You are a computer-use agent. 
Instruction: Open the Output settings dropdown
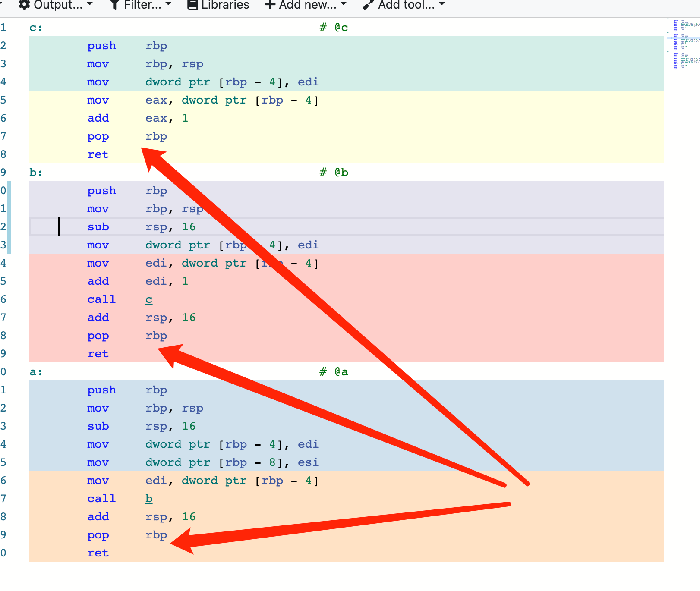tap(56, 5)
